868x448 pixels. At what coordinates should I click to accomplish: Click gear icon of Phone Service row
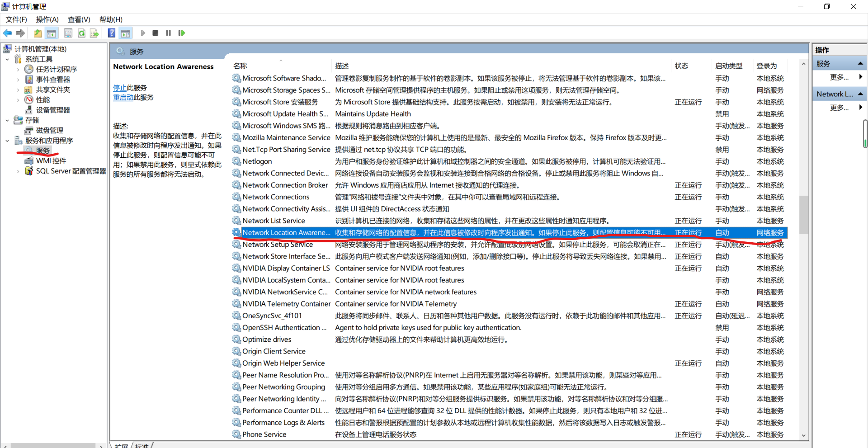[x=236, y=434]
